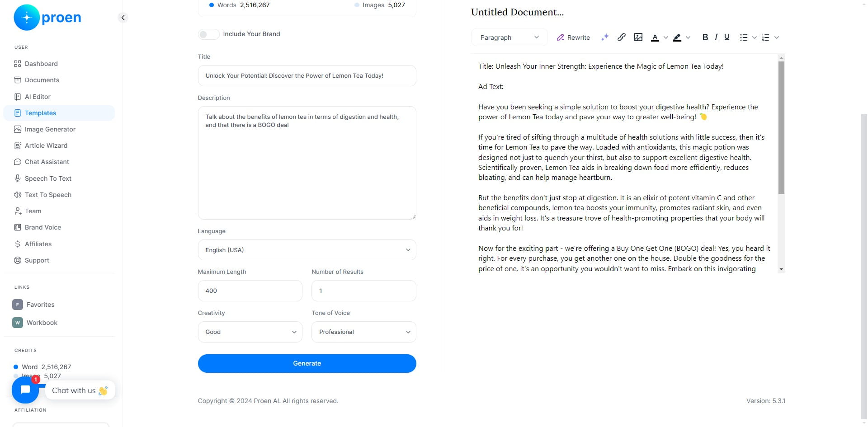Open the Tone of Voice dropdown
The width and height of the screenshot is (868, 427).
(364, 332)
